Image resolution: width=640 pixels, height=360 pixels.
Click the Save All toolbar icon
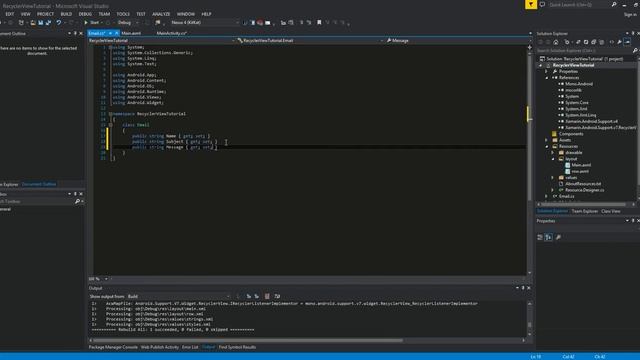coord(48,22)
